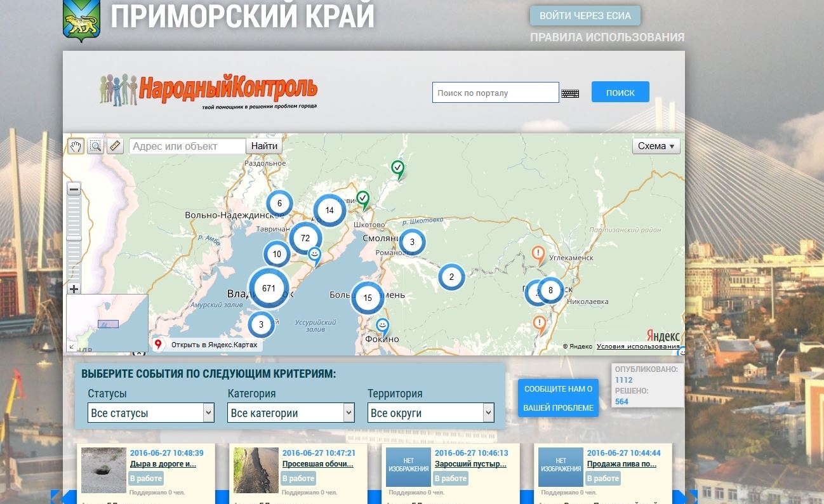Click Открыть в Яндекс.Картах link

(207, 345)
